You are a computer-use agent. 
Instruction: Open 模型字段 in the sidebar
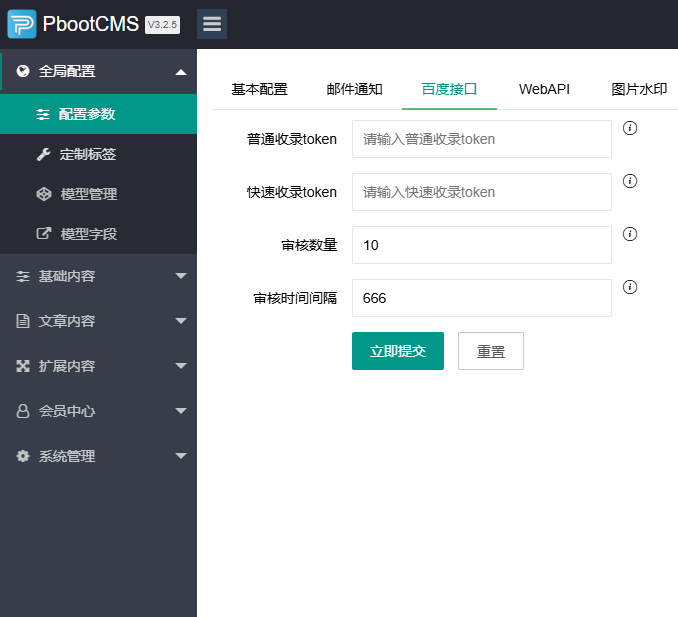click(x=88, y=234)
